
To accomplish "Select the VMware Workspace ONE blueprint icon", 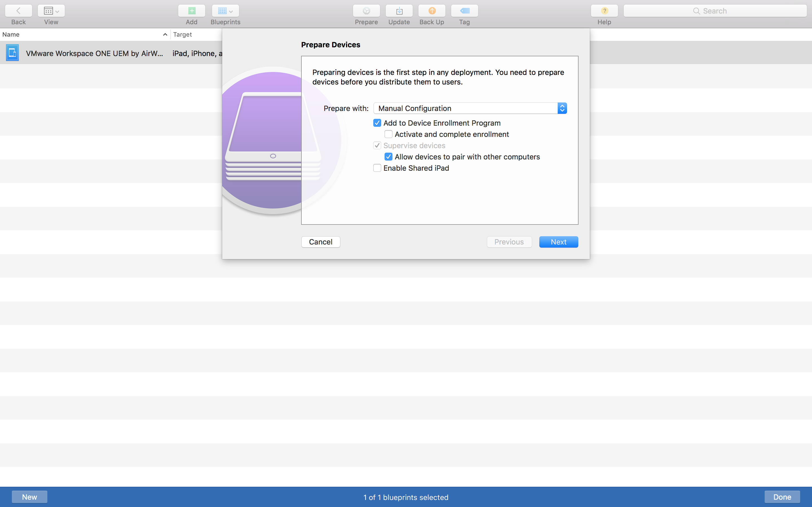I will point(12,53).
